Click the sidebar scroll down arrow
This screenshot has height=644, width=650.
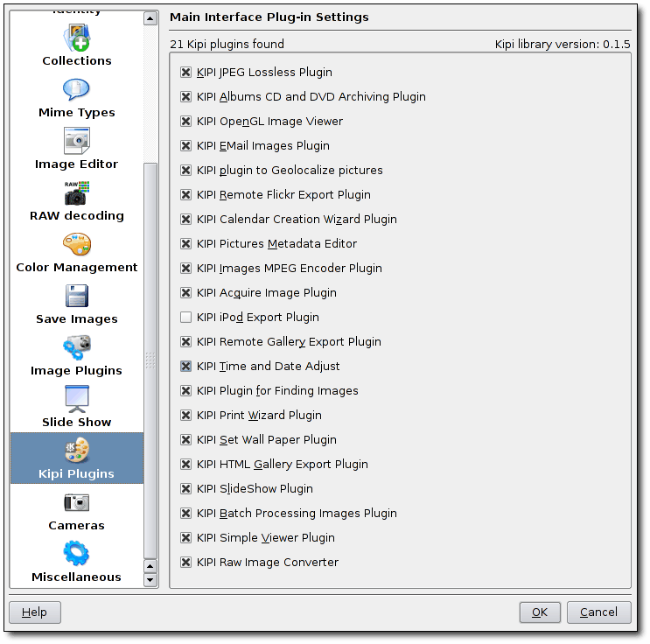150,579
